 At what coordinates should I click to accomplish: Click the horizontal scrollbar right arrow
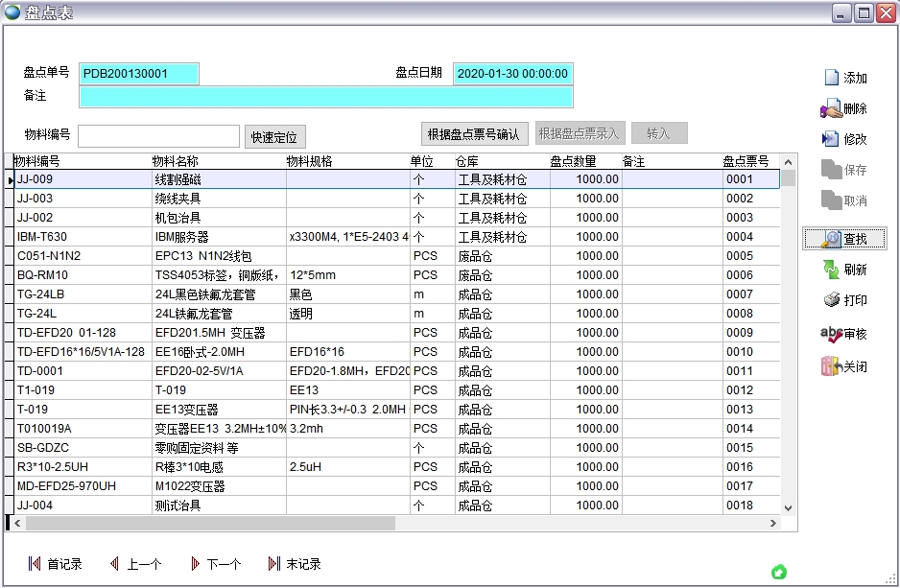(x=774, y=524)
